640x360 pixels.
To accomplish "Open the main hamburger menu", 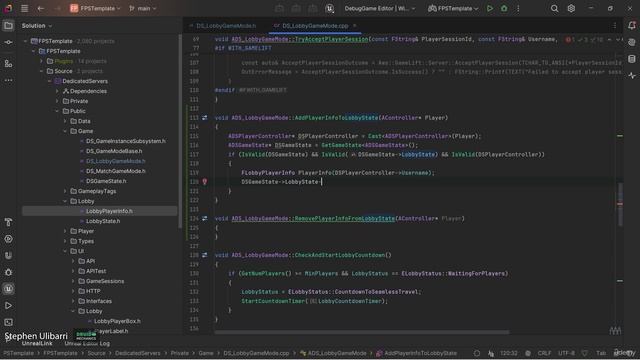I will coord(24,8).
